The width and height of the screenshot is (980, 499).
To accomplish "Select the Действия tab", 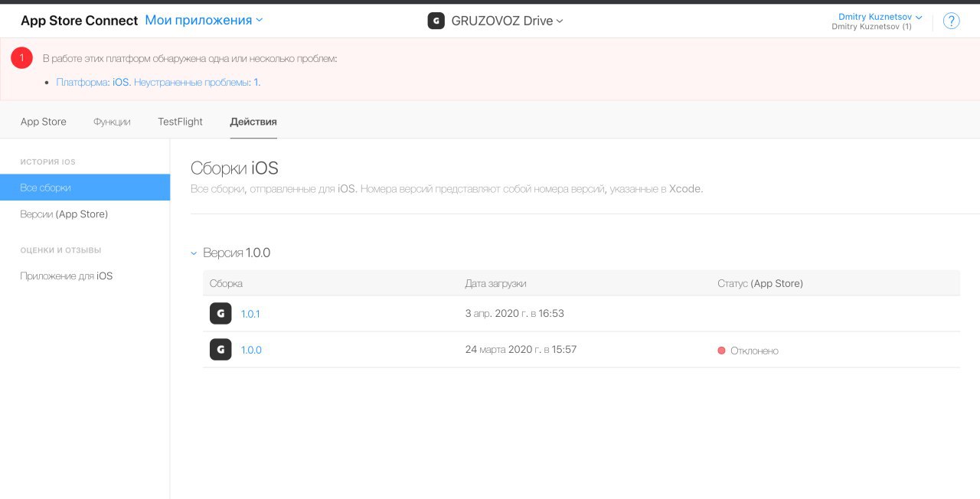I will [253, 122].
